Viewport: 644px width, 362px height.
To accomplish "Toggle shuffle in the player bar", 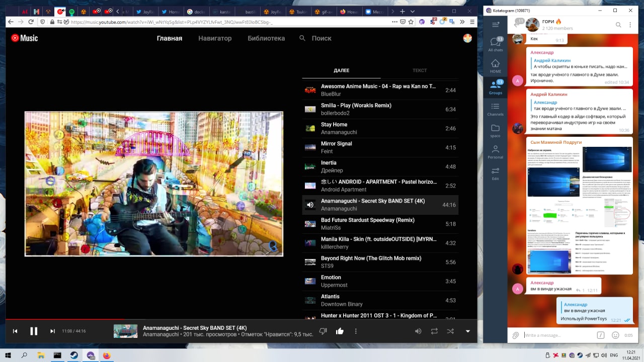I will [450, 331].
